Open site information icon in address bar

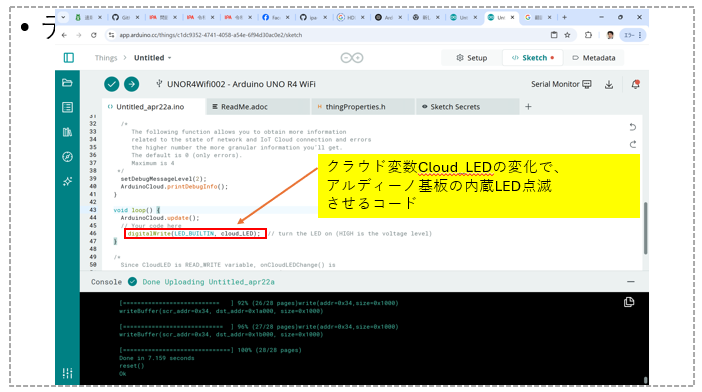coord(111,35)
